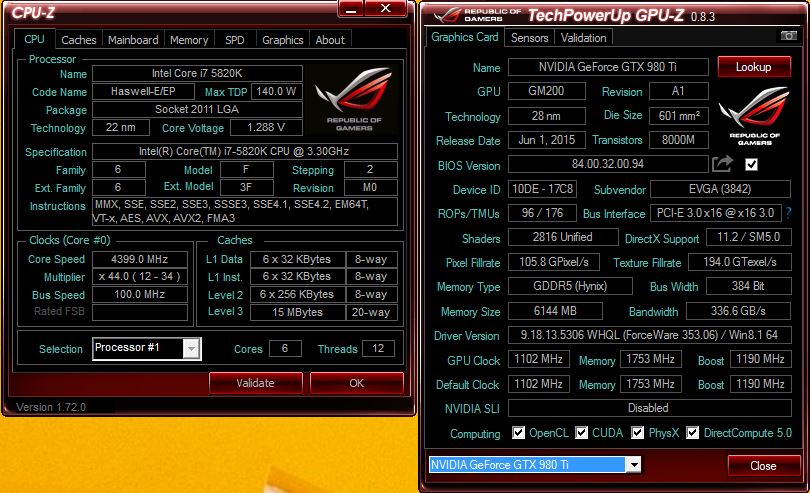Open the Graphics tab in CPU-Z
Image resolution: width=810 pixels, height=493 pixels.
tap(283, 40)
